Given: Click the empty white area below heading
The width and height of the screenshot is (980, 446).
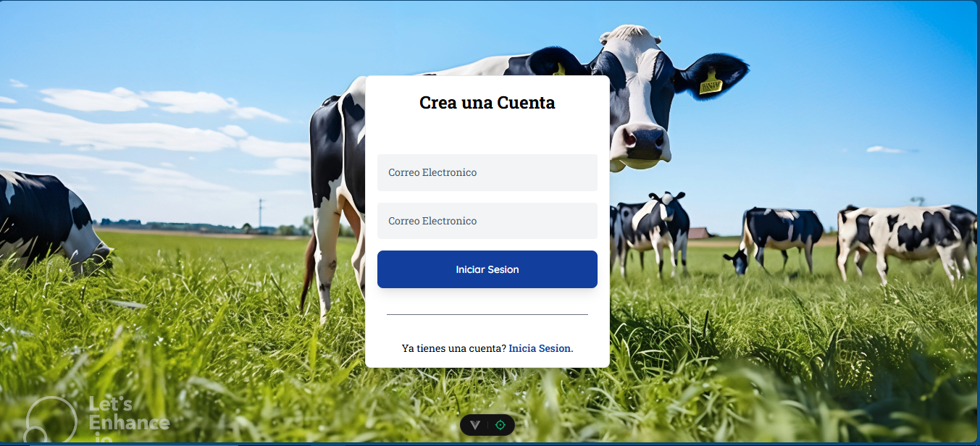Looking at the screenshot, I should tap(487, 134).
